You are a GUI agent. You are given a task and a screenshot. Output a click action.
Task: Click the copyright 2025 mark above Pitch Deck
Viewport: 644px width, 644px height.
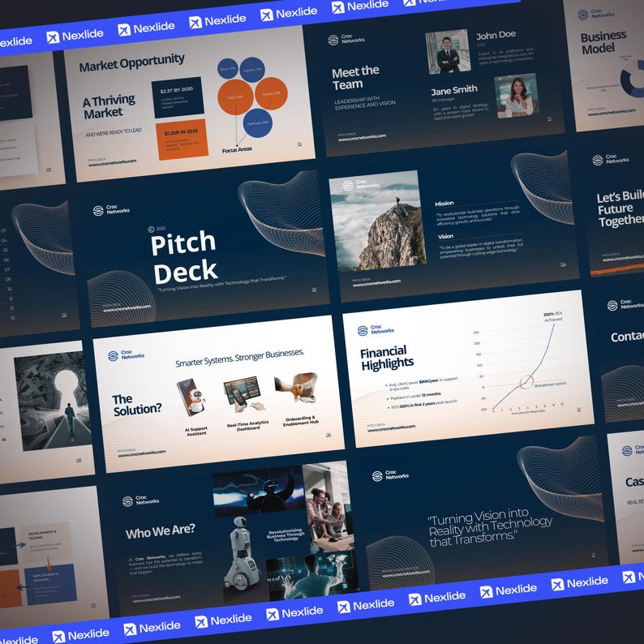tap(157, 230)
